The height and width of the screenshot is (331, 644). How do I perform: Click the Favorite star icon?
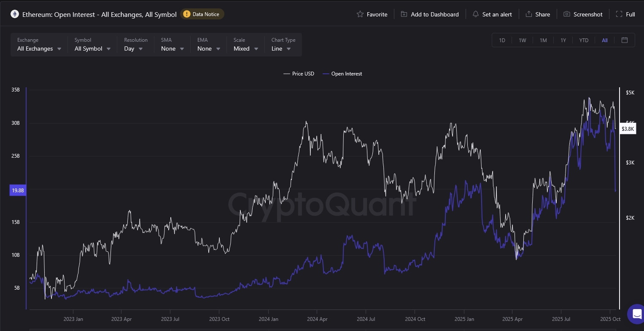360,14
